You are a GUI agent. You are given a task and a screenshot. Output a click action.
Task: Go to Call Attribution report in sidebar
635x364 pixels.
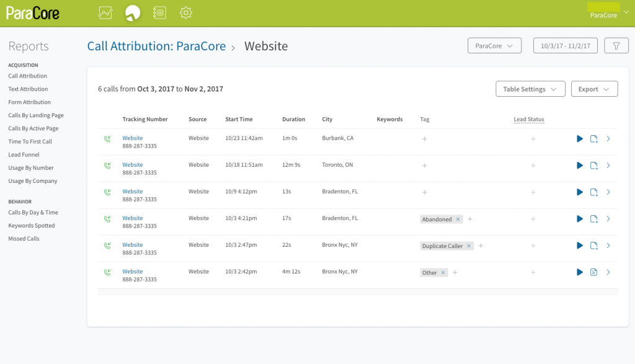(27, 76)
